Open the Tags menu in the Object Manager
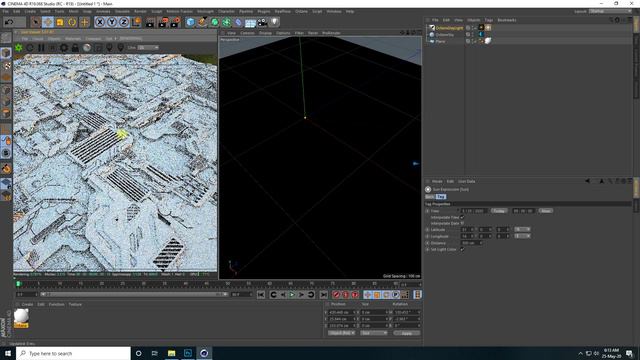The width and height of the screenshot is (640, 360). [x=489, y=20]
